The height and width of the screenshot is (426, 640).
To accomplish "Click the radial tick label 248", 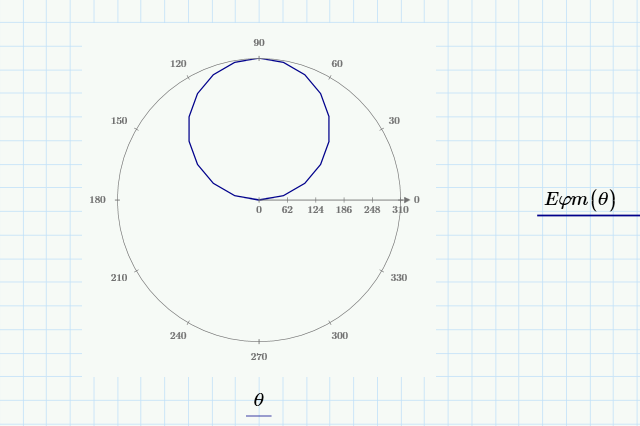I will (x=372, y=210).
